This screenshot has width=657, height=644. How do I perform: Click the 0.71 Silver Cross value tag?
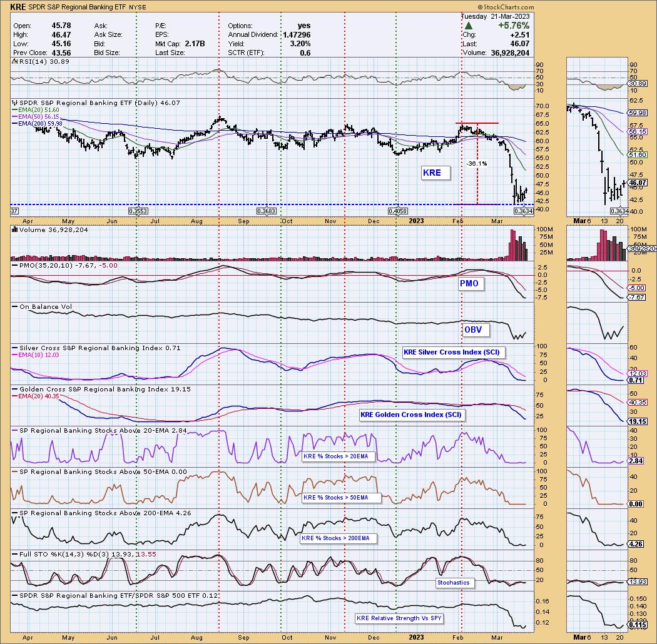pos(636,381)
